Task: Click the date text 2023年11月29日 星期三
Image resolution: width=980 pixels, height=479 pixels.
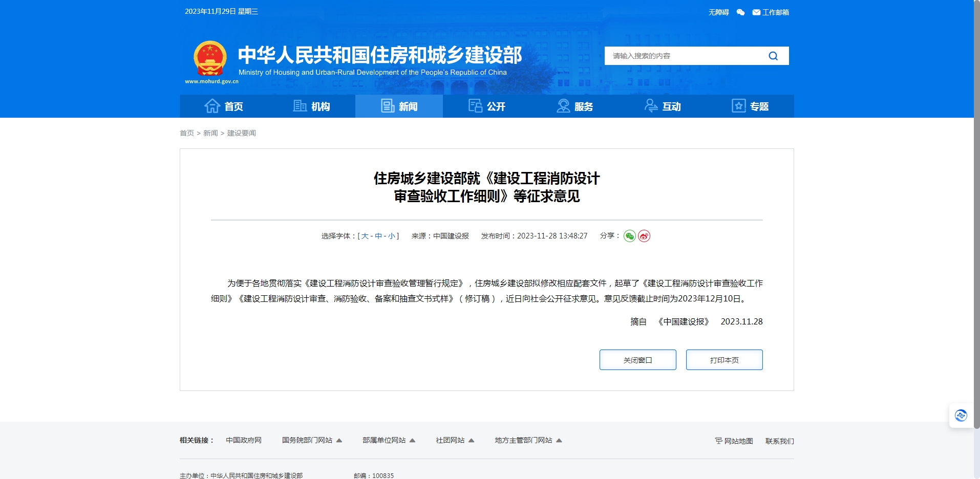Action: point(221,11)
